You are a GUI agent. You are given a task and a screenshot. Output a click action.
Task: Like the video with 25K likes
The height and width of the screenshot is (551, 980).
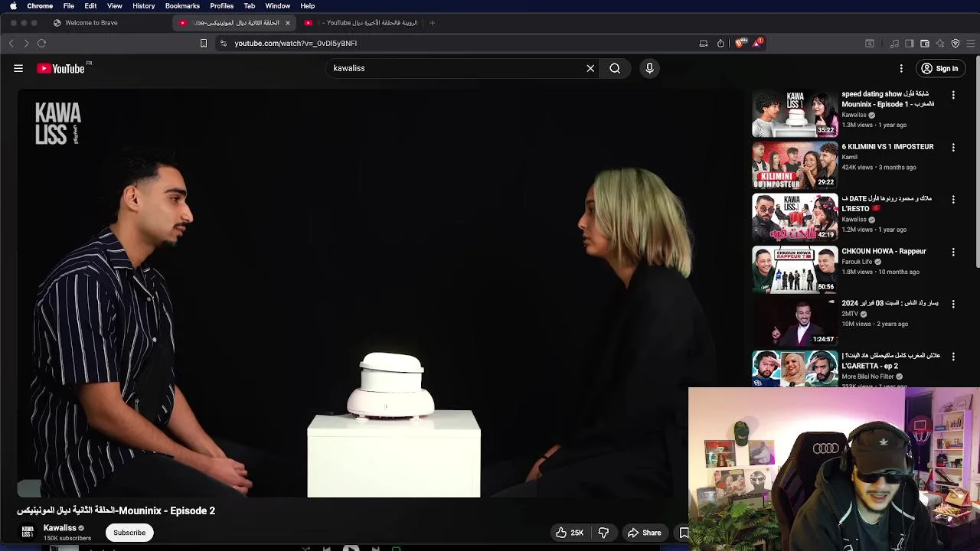coord(570,533)
